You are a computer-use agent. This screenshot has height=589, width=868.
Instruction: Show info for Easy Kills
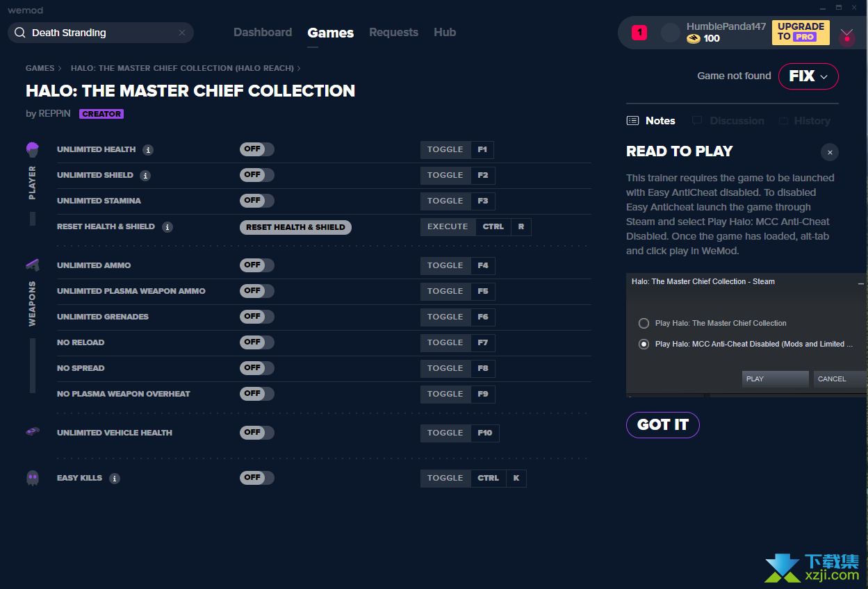[115, 479]
